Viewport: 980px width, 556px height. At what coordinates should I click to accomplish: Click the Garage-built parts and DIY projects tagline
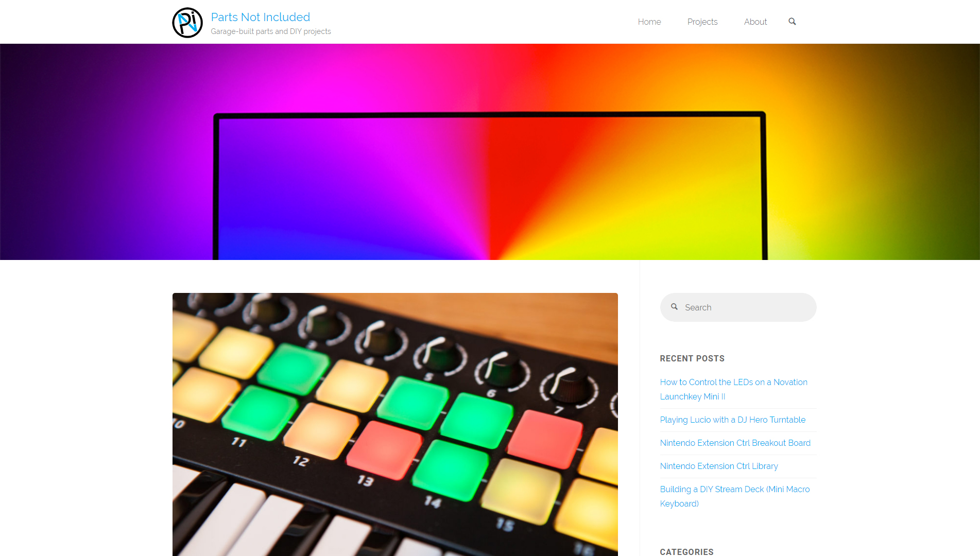(271, 31)
